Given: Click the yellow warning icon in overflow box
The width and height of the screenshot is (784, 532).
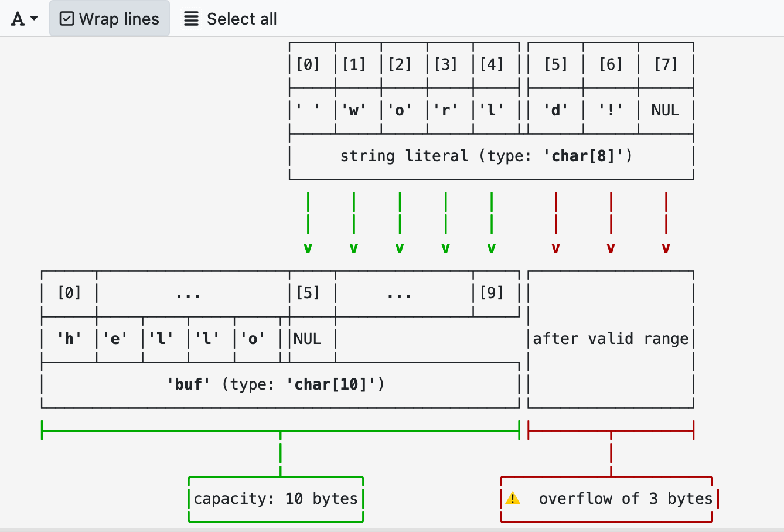Looking at the screenshot, I should [513, 499].
